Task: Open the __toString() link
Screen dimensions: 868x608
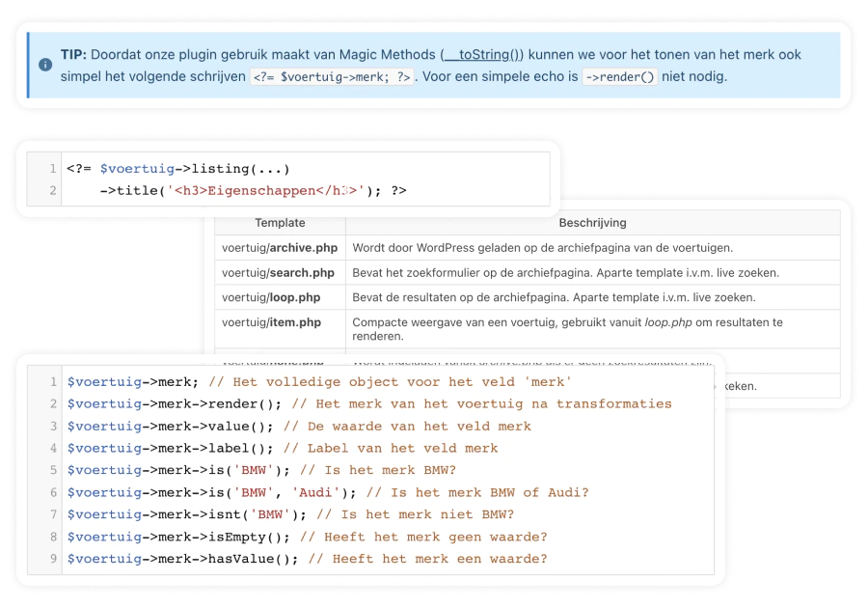Action: 482,54
